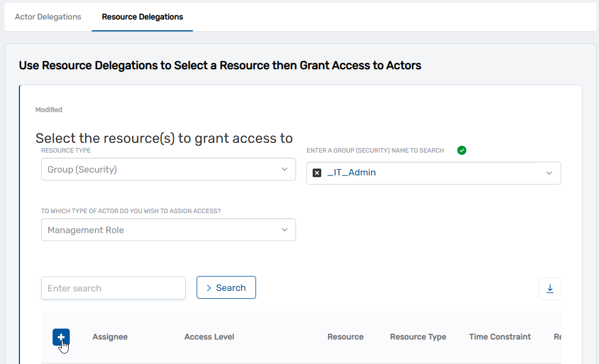Click the Search button

[226, 287]
